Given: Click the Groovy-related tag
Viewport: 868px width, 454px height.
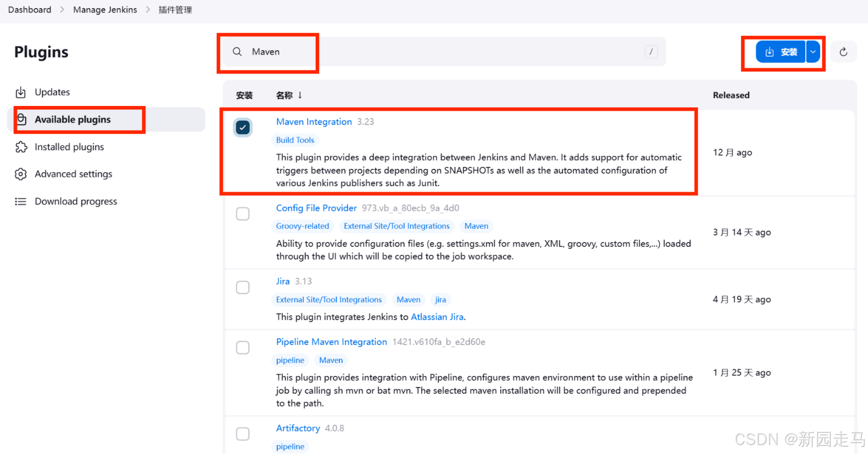Looking at the screenshot, I should coord(302,226).
